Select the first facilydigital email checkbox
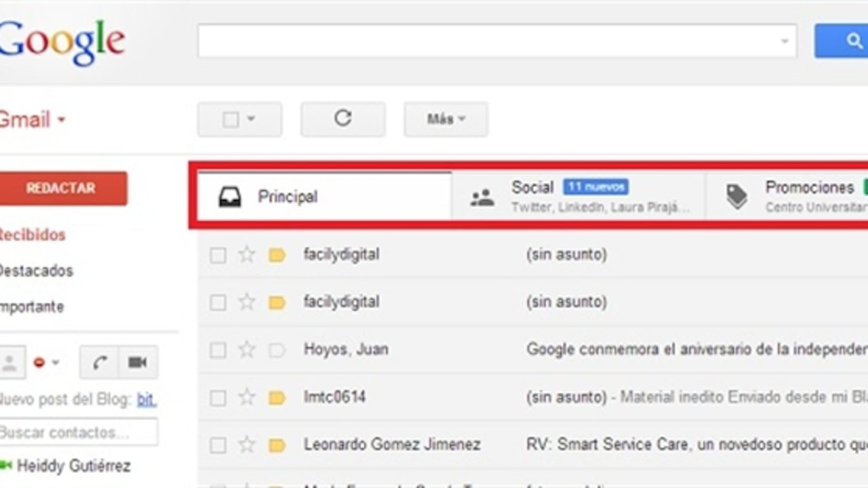868x488 pixels. (x=218, y=255)
